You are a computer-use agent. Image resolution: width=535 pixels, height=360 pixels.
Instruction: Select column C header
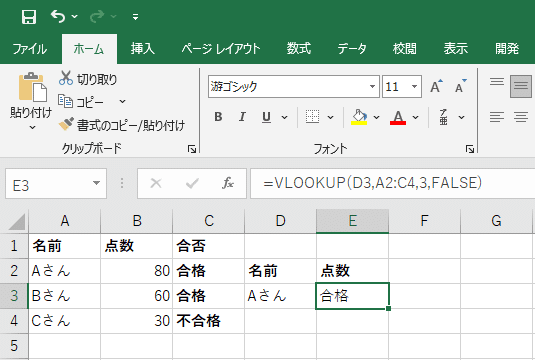click(209, 221)
